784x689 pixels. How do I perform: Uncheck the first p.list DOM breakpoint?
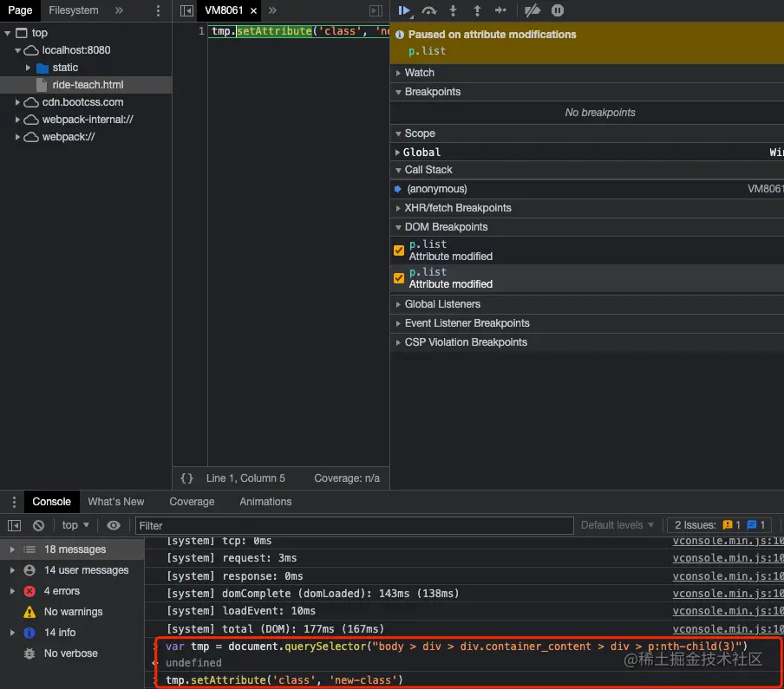pos(398,250)
